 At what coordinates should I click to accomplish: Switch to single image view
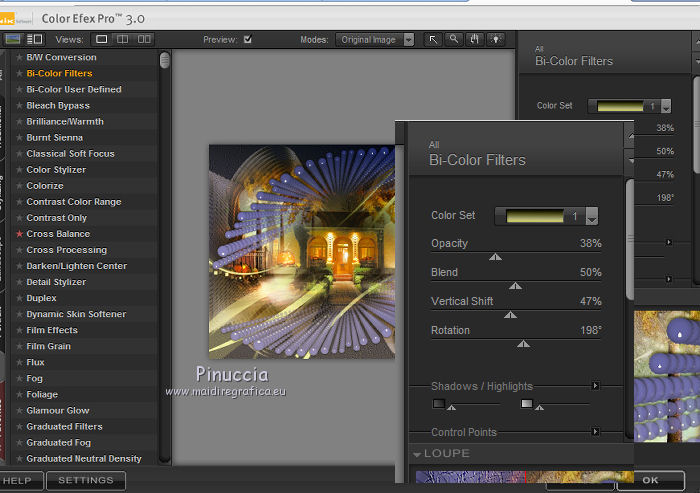point(101,40)
